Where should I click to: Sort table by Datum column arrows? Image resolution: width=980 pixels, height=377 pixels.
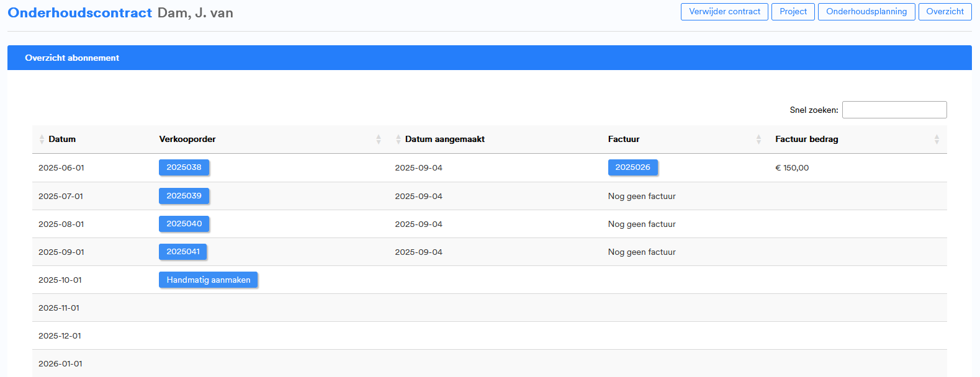(42, 140)
